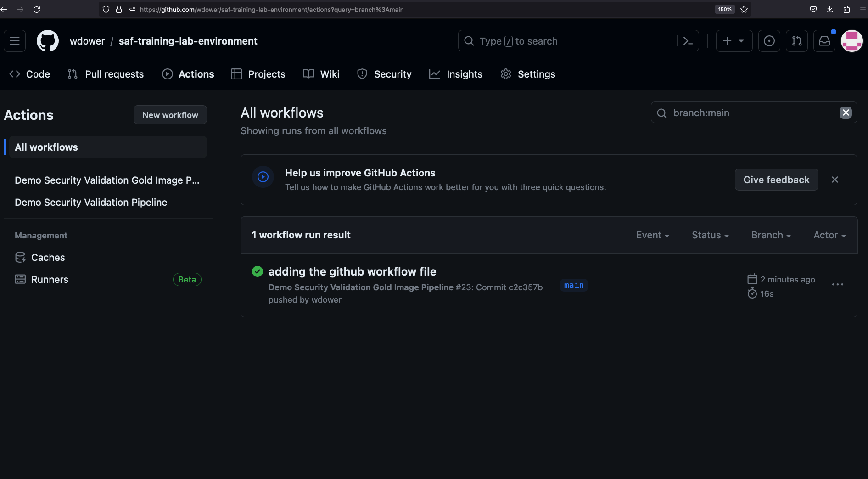The image size is (868, 479).
Task: Open the Issues icon in header
Action: pos(769,41)
